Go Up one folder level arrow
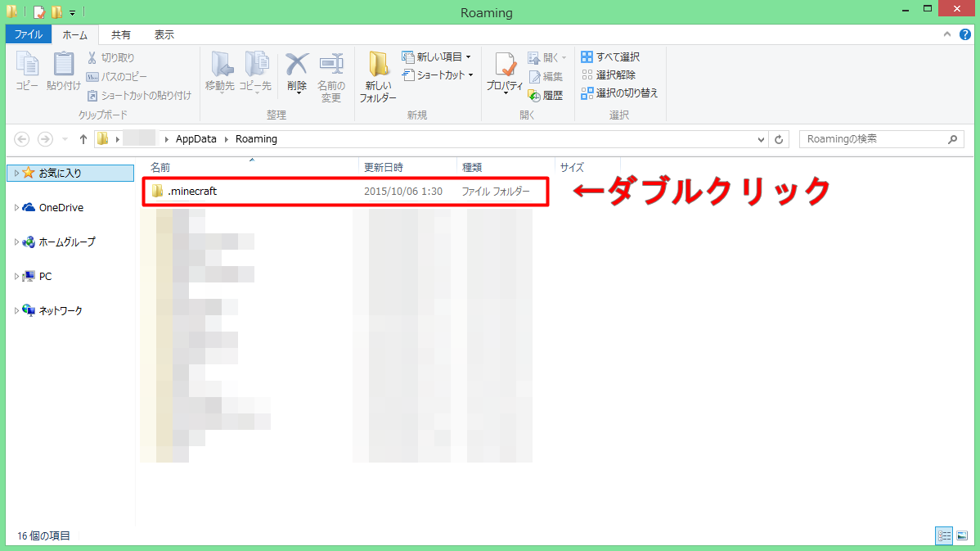This screenshot has width=980, height=551. pos(83,139)
